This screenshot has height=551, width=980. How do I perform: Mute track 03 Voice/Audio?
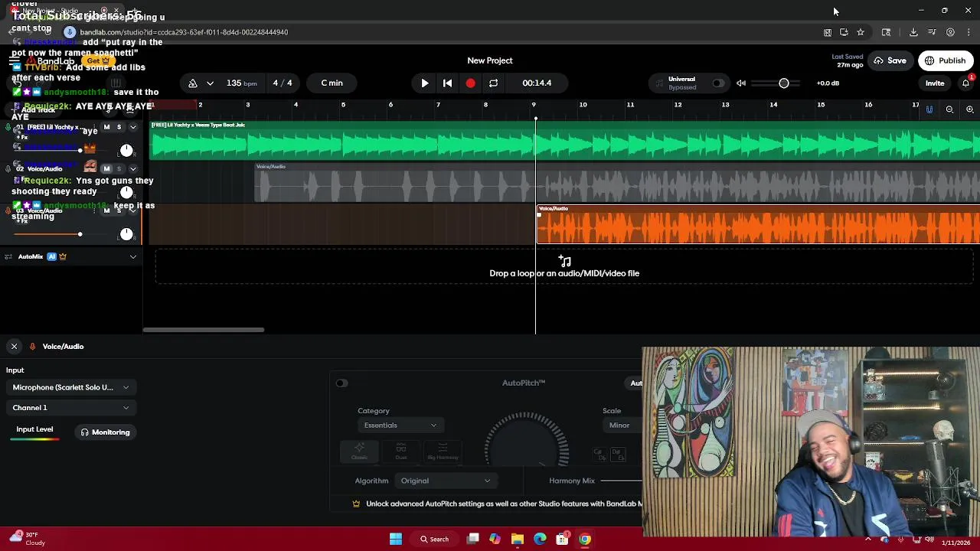(x=106, y=210)
